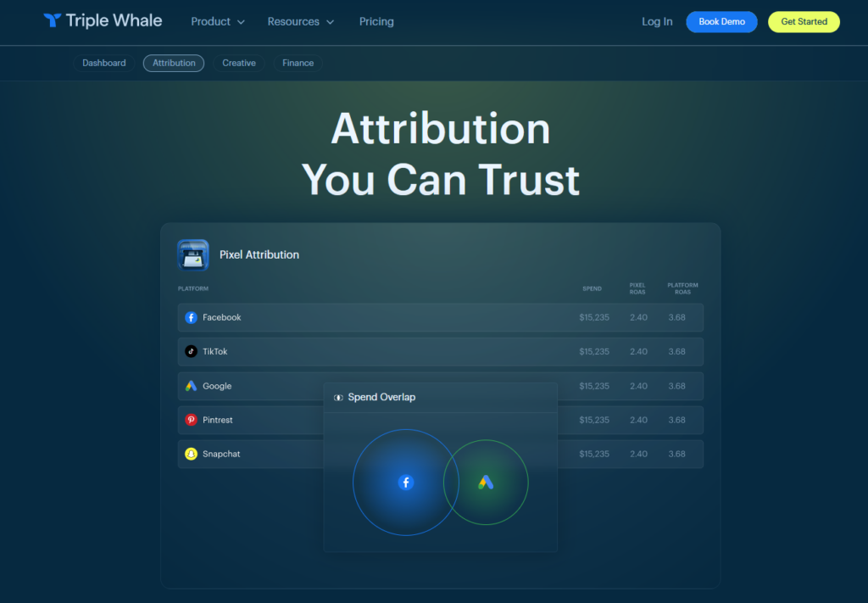Expand the Resources dropdown menu
The image size is (868, 603).
point(300,21)
